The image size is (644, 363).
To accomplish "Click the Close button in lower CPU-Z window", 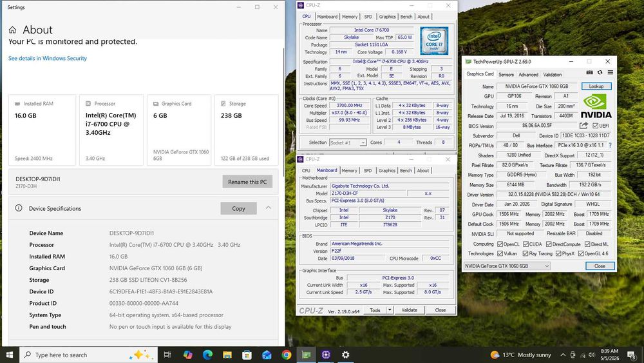I will coord(440,310).
